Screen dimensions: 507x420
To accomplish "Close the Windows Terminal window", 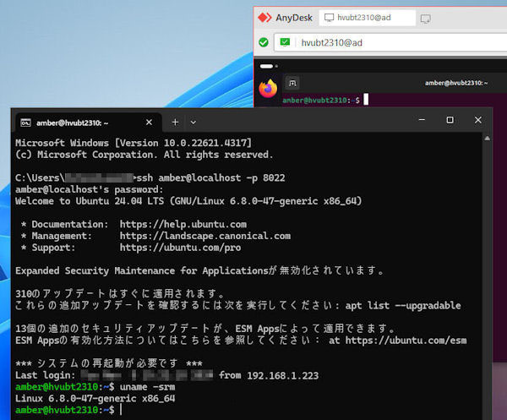I will click(x=478, y=120).
